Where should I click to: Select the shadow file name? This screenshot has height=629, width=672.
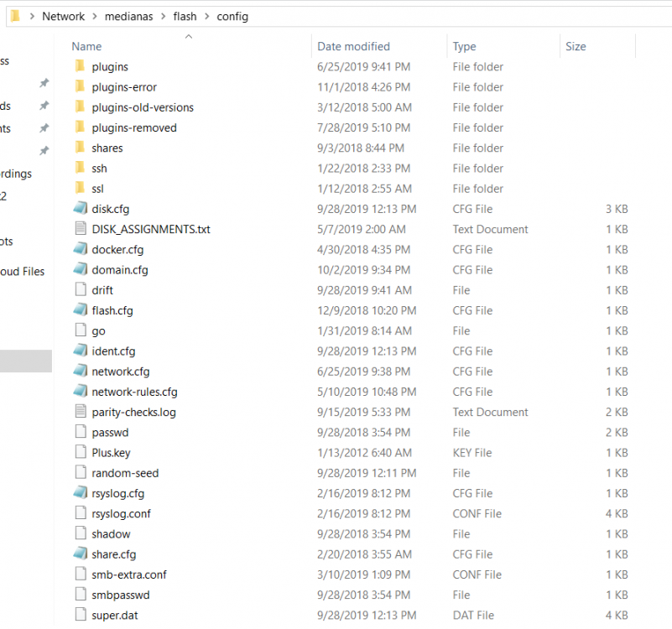pyautogui.click(x=111, y=534)
